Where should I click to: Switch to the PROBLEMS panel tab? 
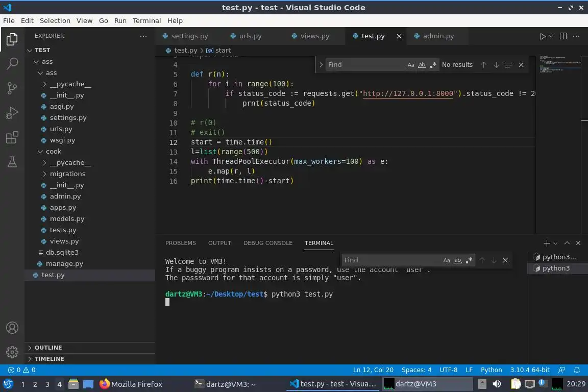pyautogui.click(x=181, y=243)
